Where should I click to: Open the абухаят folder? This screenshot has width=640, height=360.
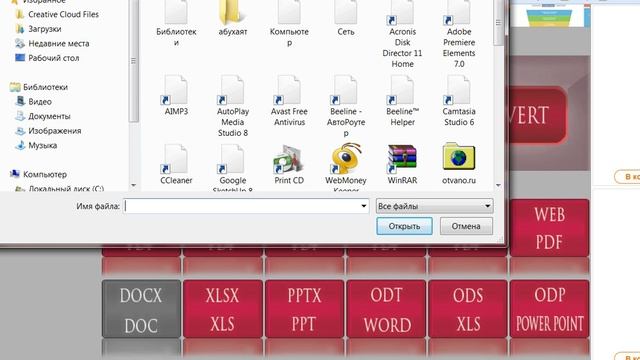pos(233,18)
